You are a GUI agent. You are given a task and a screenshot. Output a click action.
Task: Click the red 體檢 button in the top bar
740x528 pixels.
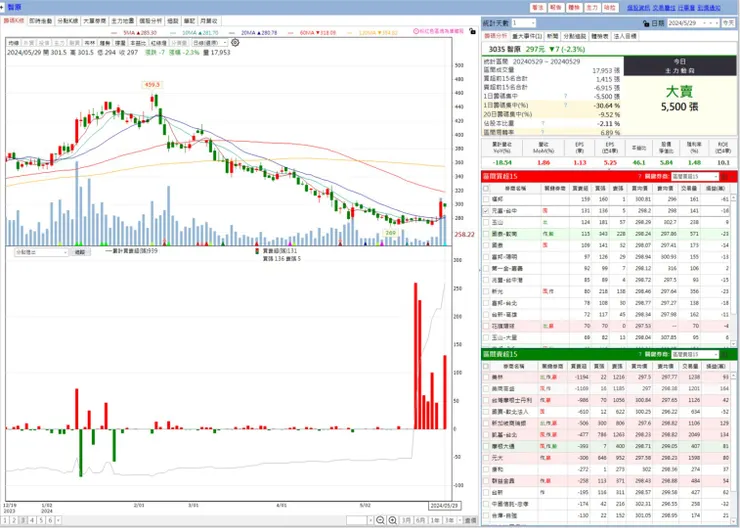pos(573,8)
